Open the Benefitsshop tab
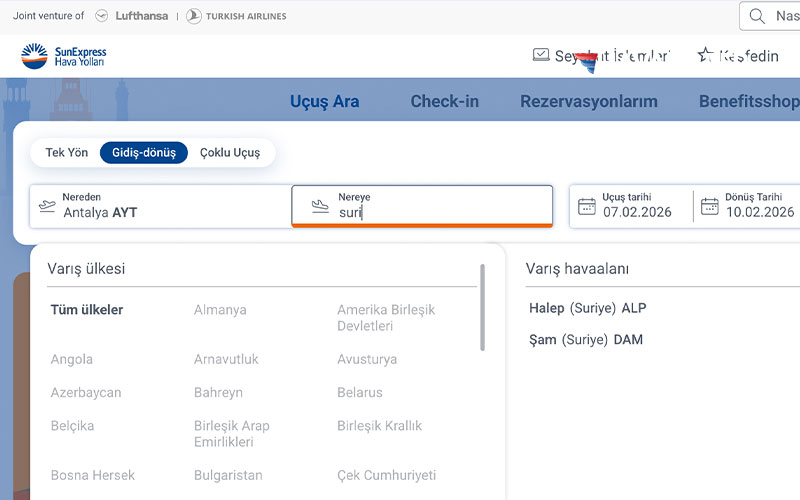The height and width of the screenshot is (500, 800). coord(749,101)
